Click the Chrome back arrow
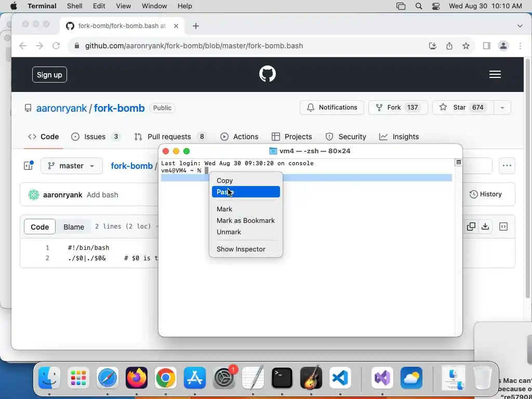The height and width of the screenshot is (399, 532). pyautogui.click(x=23, y=46)
